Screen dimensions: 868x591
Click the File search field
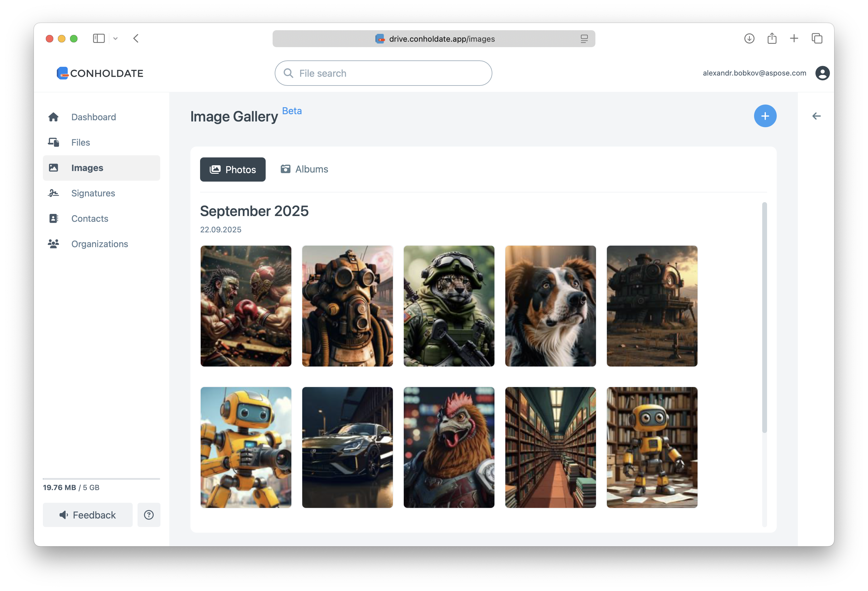[383, 73]
